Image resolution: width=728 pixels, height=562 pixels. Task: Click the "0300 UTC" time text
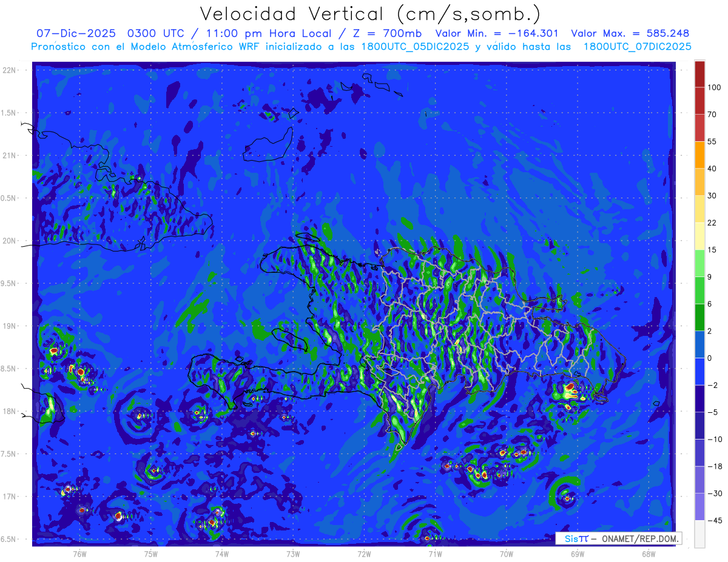tap(157, 33)
